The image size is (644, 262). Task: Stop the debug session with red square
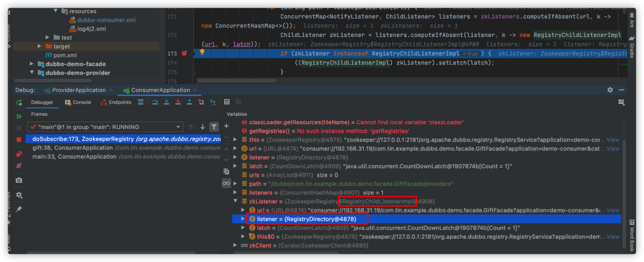pos(19,140)
